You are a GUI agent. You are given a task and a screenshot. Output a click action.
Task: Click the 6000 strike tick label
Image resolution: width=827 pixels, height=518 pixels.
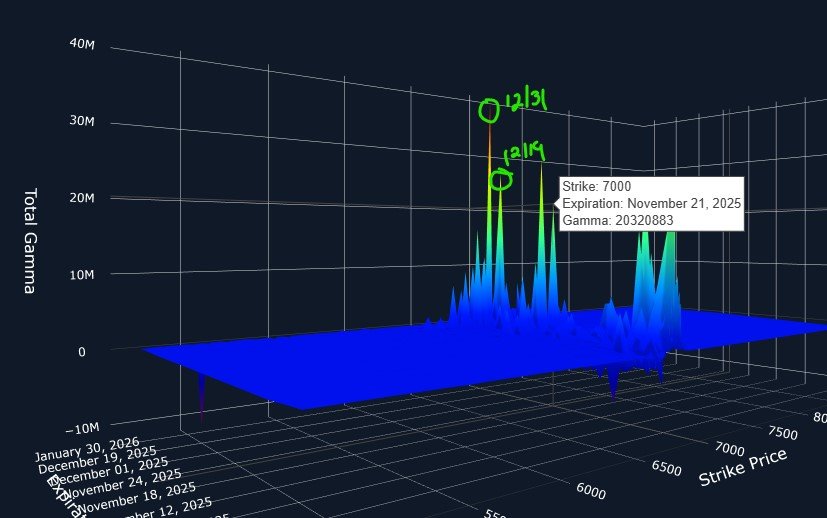pyautogui.click(x=591, y=491)
